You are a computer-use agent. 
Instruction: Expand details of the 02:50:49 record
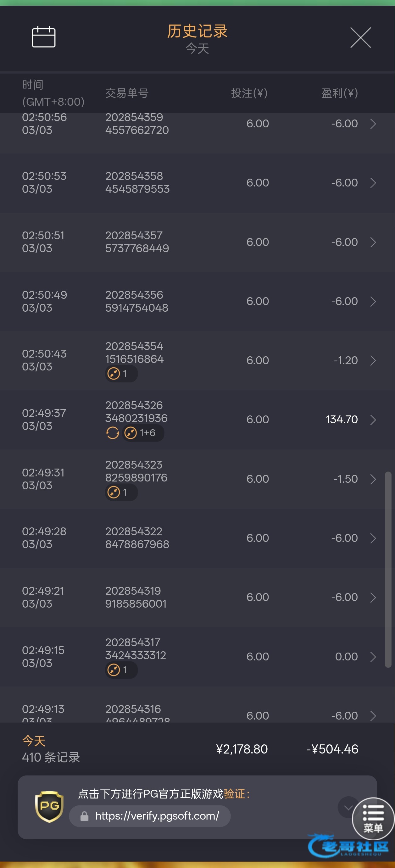(x=373, y=301)
